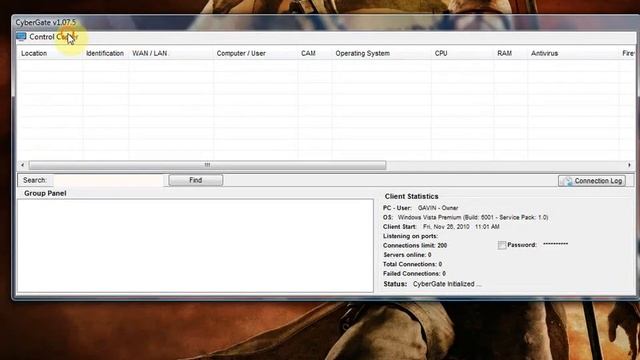Click the 'Connections limit: 200' text
Screen dimensions: 640x360
tap(415, 245)
